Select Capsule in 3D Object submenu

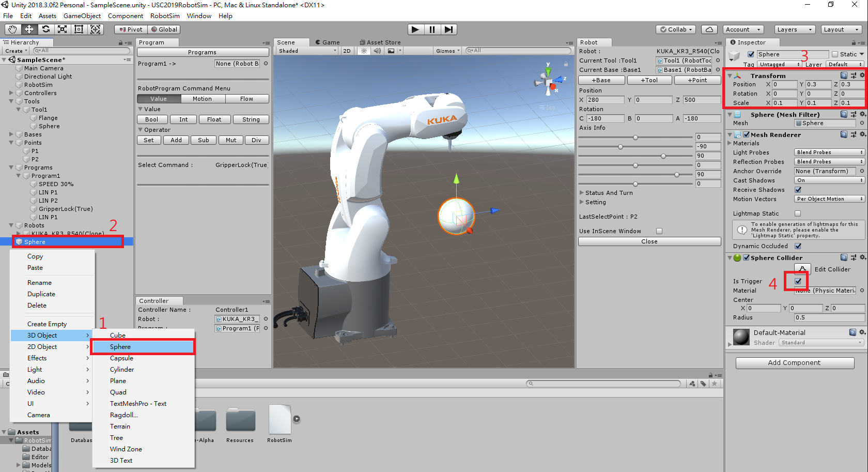click(x=143, y=358)
